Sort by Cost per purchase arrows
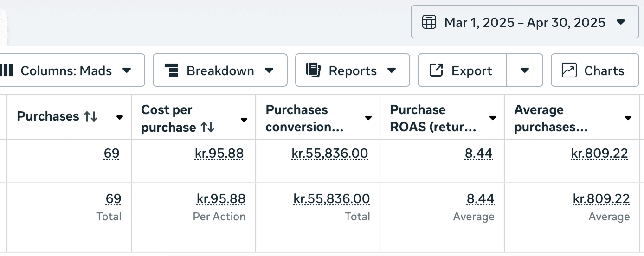 (207, 128)
